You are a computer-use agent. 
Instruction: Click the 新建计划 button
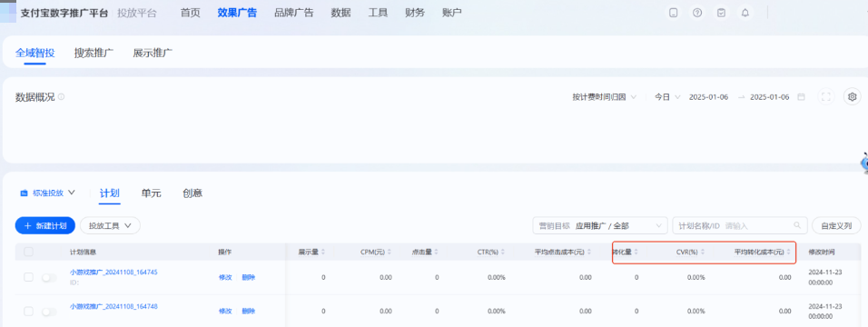tap(44, 225)
